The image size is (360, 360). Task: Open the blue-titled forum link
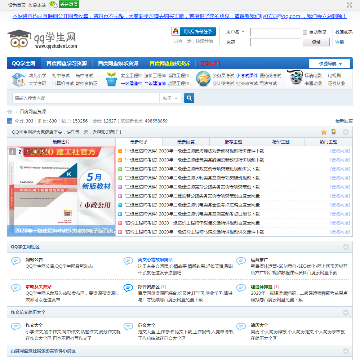(155, 260)
